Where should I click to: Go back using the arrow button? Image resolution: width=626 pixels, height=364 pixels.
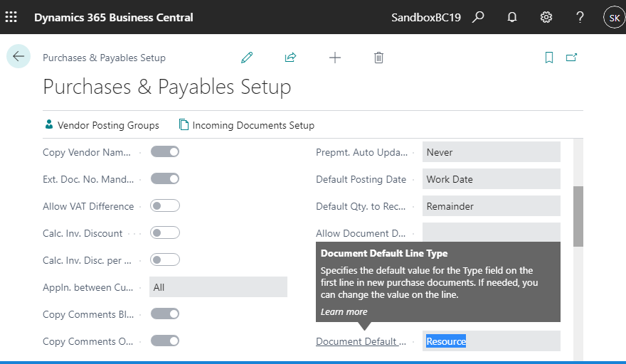[18, 56]
